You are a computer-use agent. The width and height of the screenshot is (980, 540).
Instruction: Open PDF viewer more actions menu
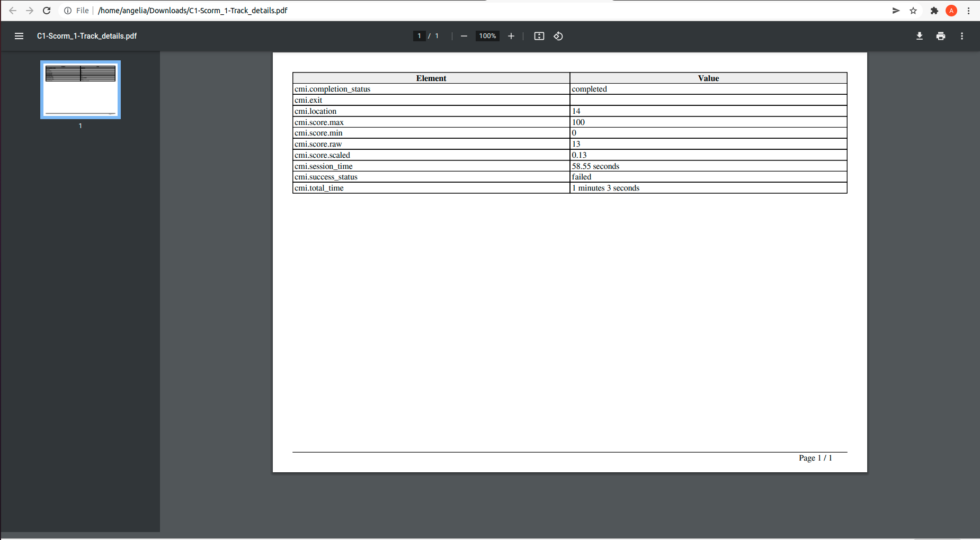point(962,36)
